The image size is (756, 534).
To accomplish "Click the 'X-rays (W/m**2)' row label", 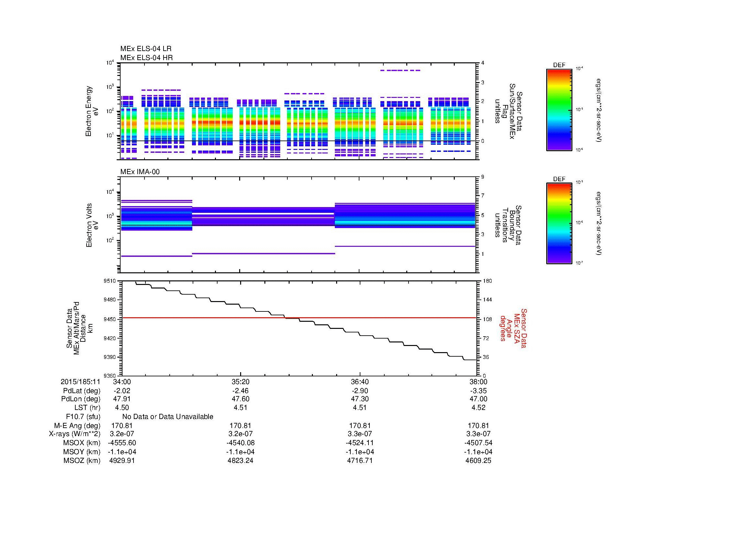I will click(x=74, y=434).
